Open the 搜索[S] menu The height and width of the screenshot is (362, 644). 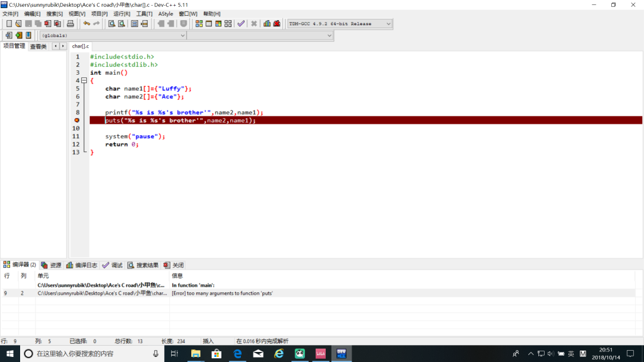(54, 14)
